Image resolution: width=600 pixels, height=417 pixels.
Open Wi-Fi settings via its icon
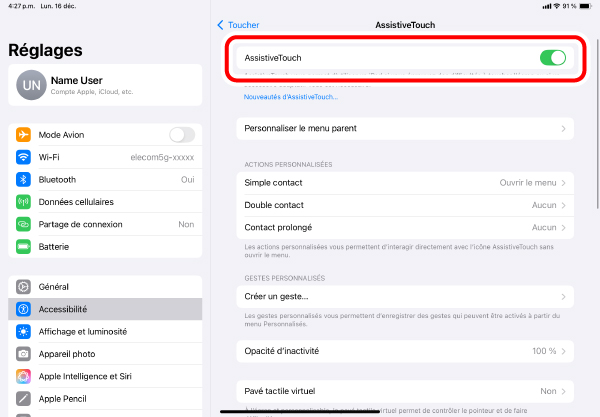point(23,157)
